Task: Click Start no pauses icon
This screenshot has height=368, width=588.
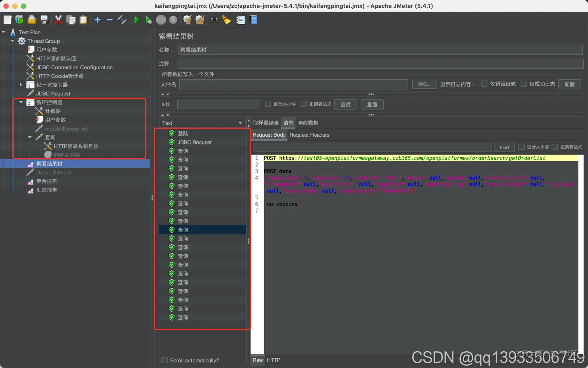Action: [149, 19]
